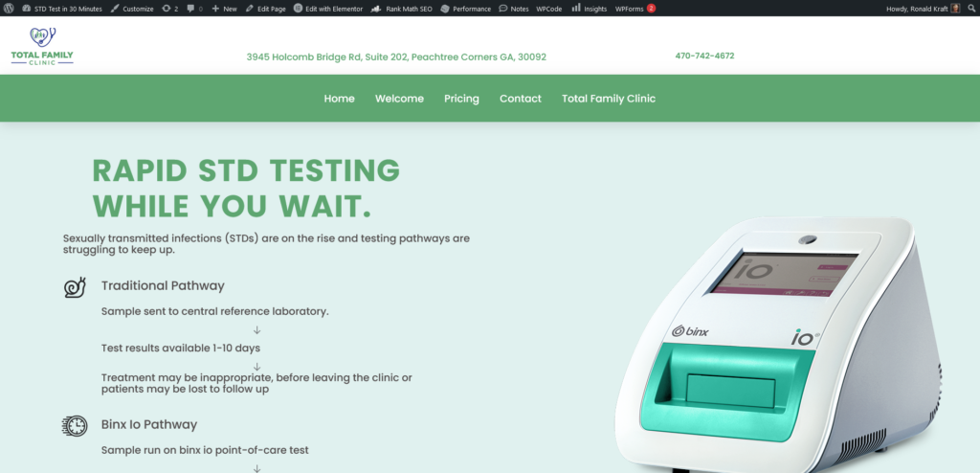Click text 'Treatment may be inappropriate' paragraph
980x473 pixels.
point(256,384)
